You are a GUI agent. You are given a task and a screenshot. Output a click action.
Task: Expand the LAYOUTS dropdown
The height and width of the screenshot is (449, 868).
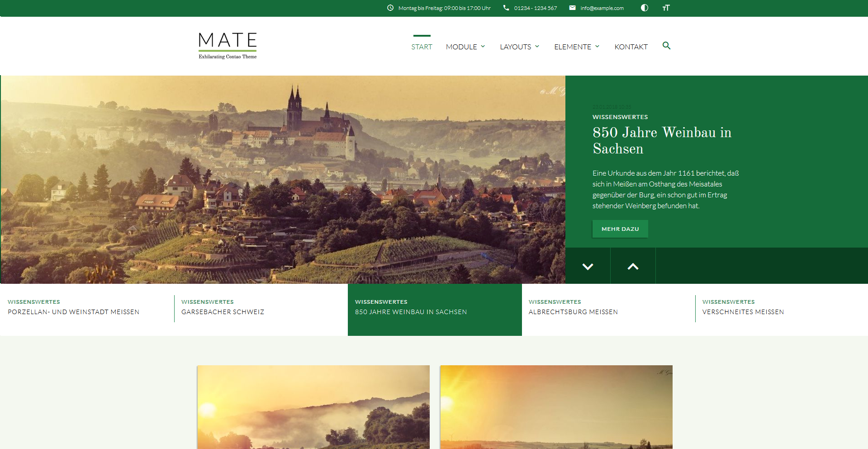point(519,46)
